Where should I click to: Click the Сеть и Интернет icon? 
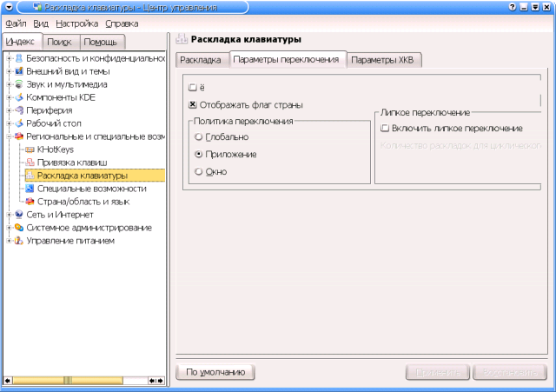pyautogui.click(x=19, y=215)
